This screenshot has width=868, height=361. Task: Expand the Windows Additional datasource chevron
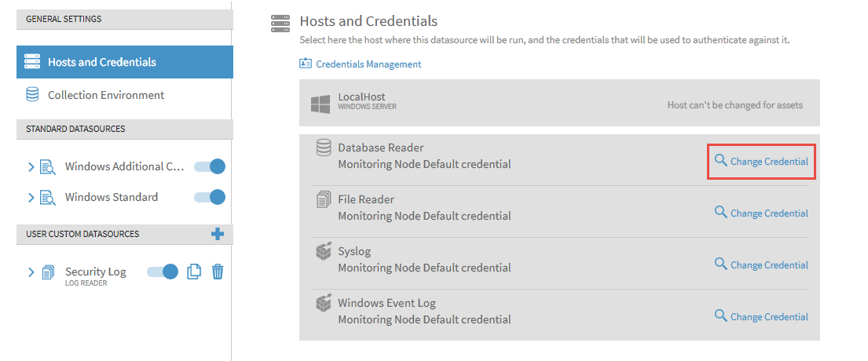coord(31,166)
